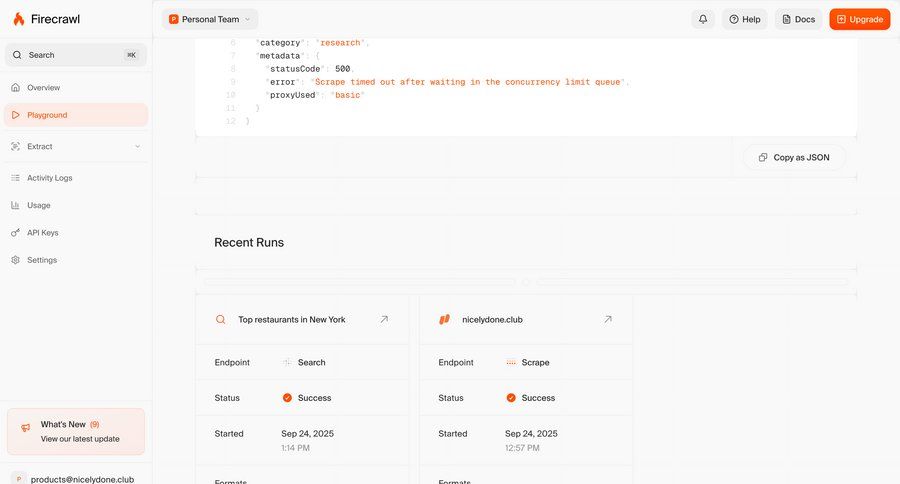Select Playground in the sidebar
The image size is (900, 484).
pyautogui.click(x=47, y=115)
